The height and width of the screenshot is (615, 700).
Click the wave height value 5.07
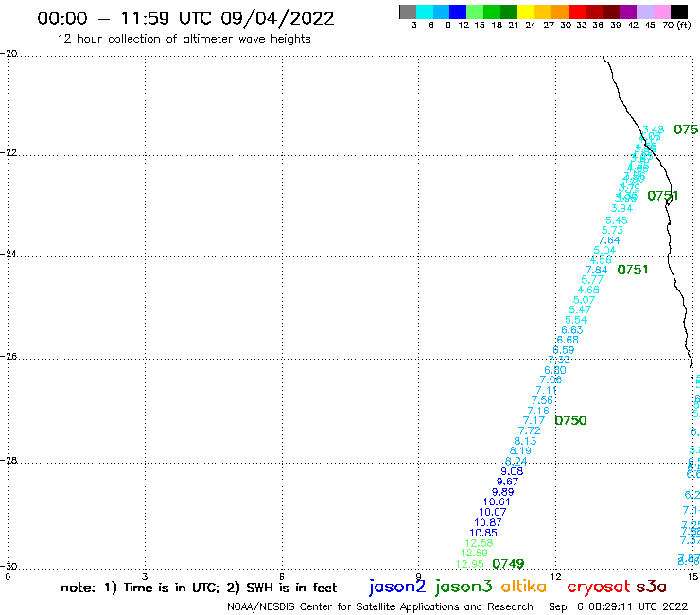[x=584, y=300]
